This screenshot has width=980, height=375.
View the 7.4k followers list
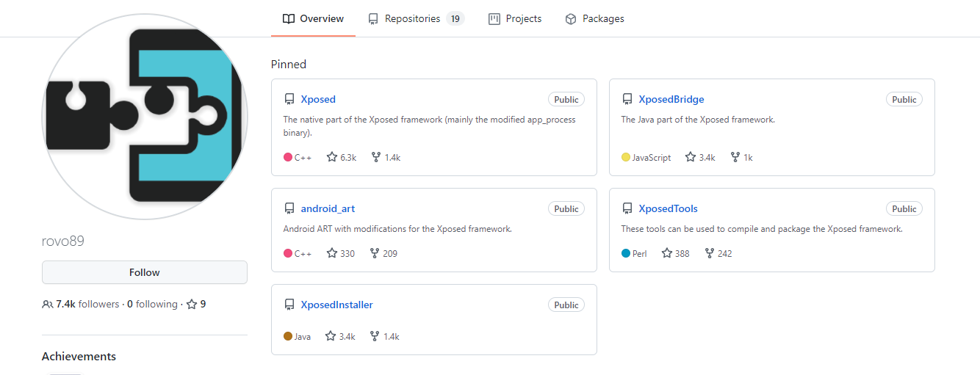87,304
